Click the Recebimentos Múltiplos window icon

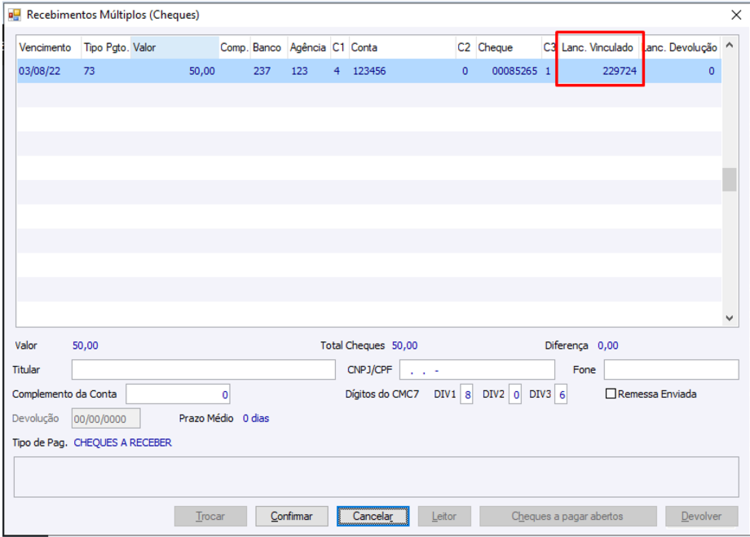pyautogui.click(x=14, y=15)
